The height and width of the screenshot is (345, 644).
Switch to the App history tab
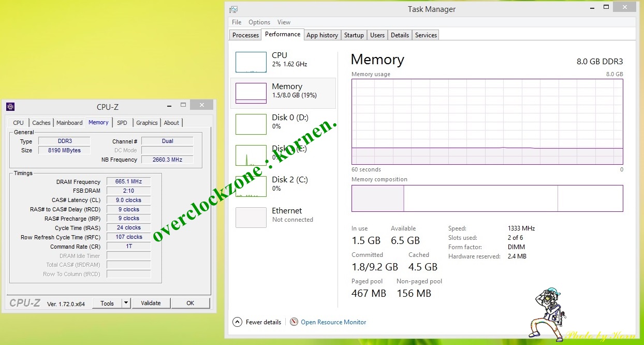coord(322,35)
